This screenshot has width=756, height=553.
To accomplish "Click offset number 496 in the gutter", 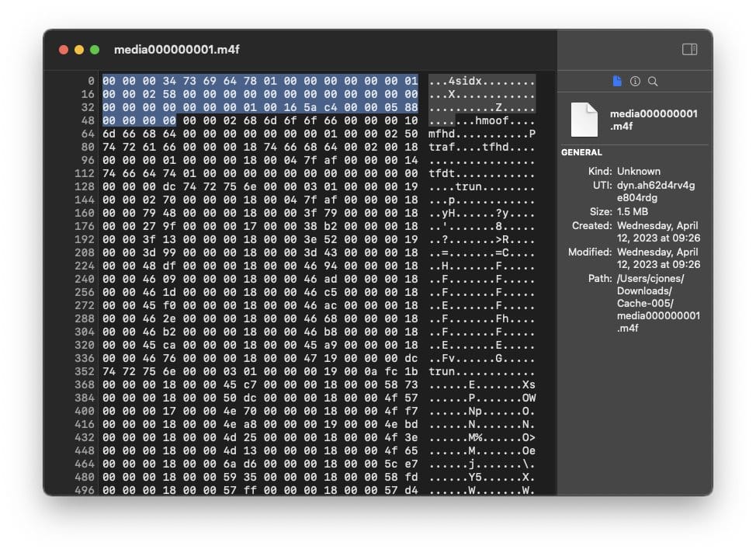I will click(84, 490).
